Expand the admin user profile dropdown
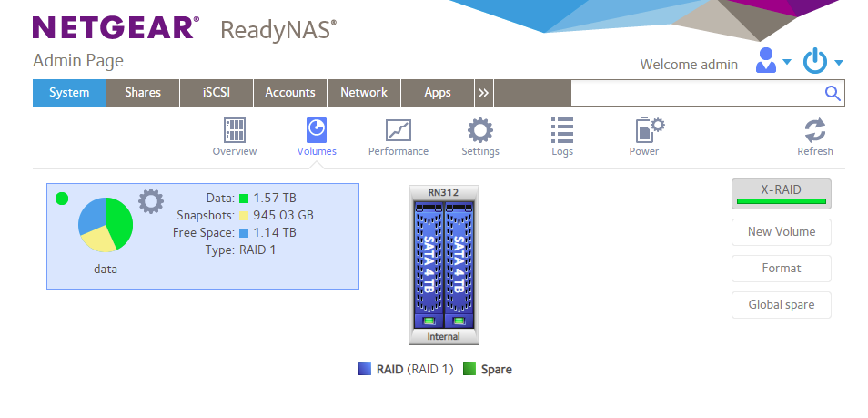The image size is (868, 418). coord(773,62)
